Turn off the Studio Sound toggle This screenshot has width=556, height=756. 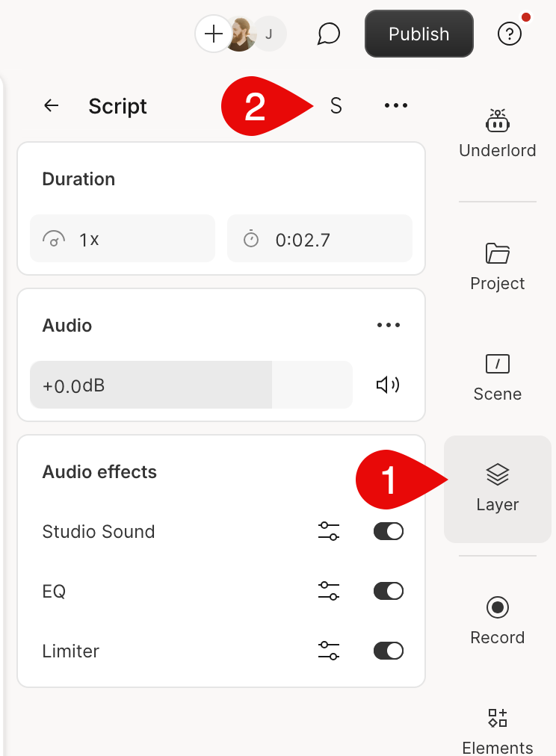pyautogui.click(x=388, y=531)
